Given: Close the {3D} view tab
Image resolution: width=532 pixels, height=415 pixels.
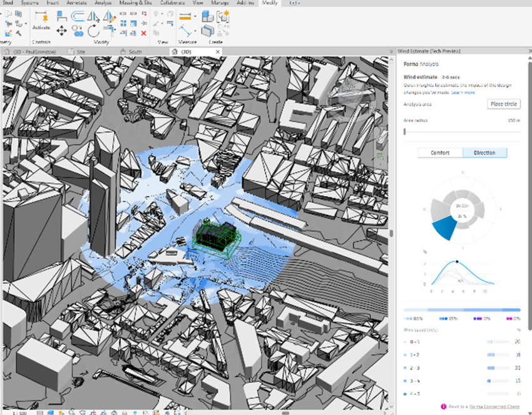Looking at the screenshot, I should tap(217, 51).
